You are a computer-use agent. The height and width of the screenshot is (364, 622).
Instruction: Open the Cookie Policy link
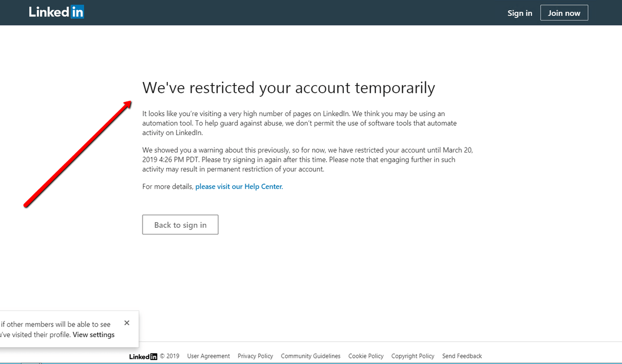tap(366, 356)
